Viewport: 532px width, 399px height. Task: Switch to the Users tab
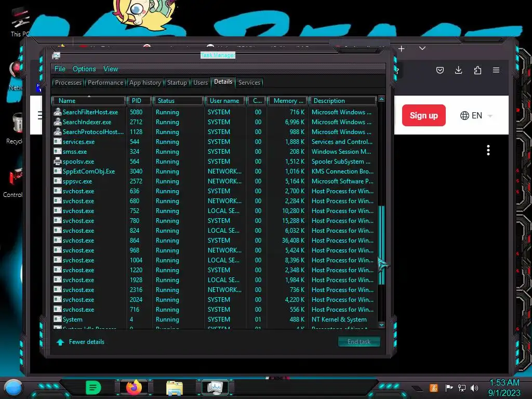point(200,83)
